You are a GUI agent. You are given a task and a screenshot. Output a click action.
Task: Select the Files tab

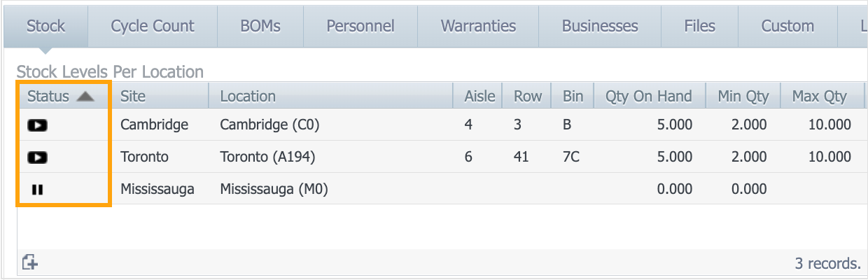point(699,27)
